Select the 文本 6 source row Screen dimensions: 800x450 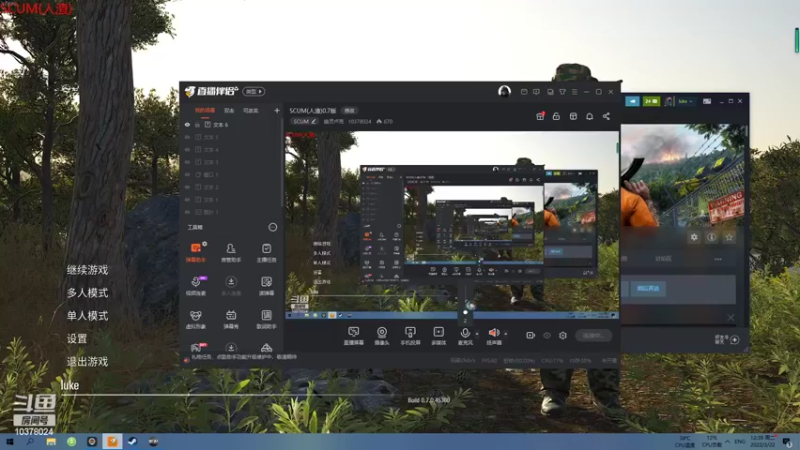click(x=232, y=124)
